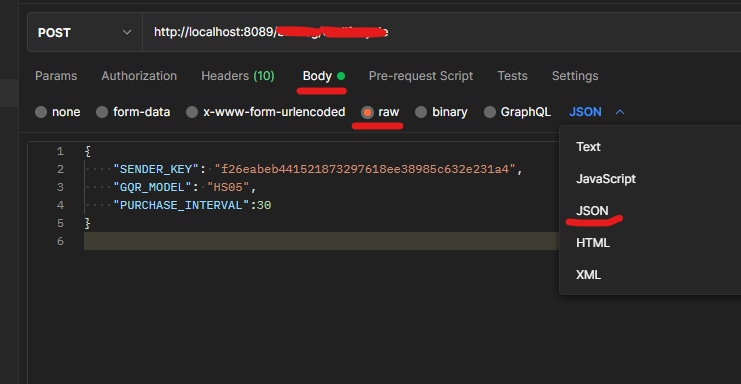Choose XML from format menu
This screenshot has height=384, width=741.
588,275
